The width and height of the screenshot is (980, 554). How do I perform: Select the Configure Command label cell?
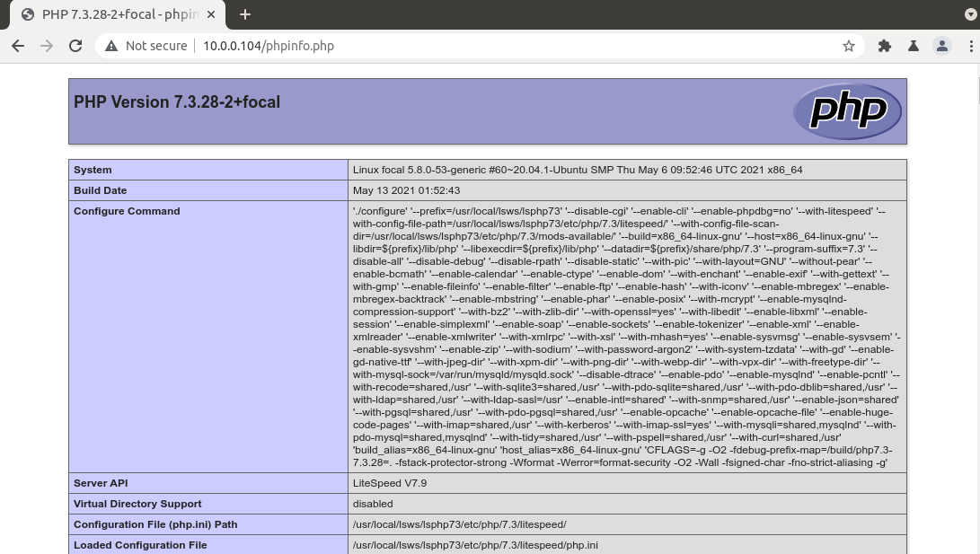pos(127,211)
